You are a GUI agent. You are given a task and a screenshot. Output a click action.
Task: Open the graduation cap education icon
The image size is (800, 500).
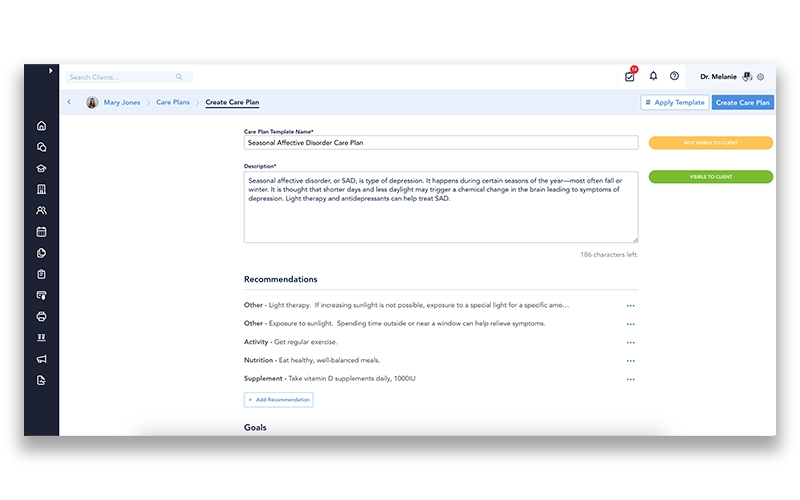(41, 168)
